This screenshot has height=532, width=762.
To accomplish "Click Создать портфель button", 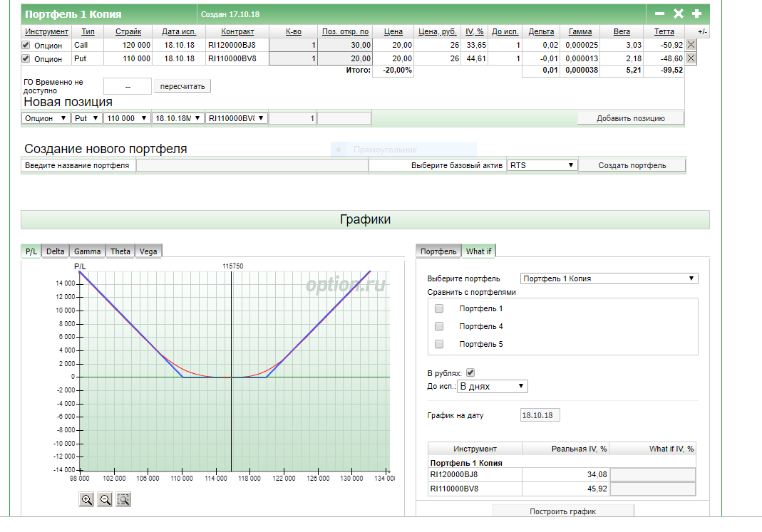I will (632, 165).
